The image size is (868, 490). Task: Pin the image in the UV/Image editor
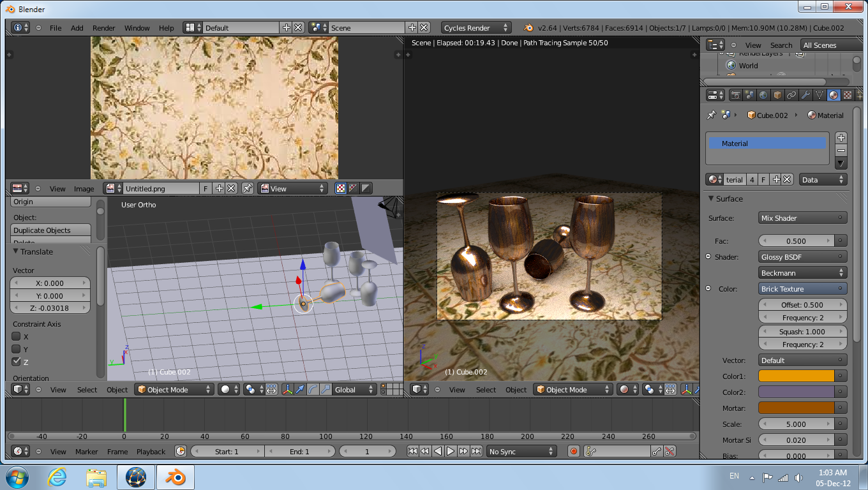[248, 188]
